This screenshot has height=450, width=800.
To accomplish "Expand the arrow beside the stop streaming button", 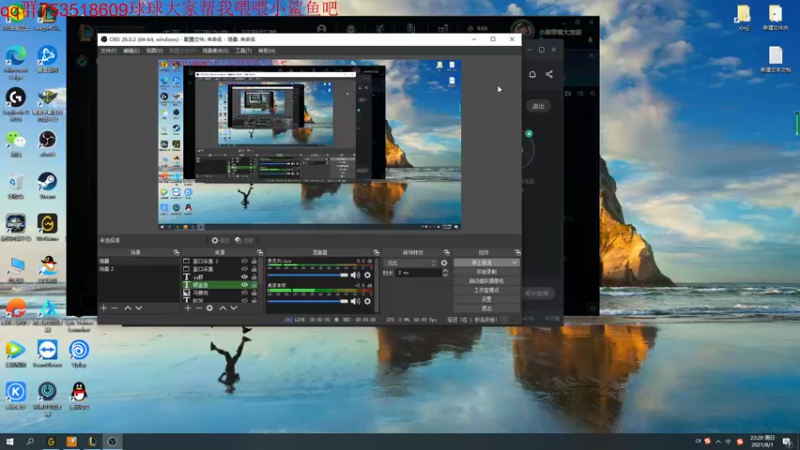I will (515, 263).
